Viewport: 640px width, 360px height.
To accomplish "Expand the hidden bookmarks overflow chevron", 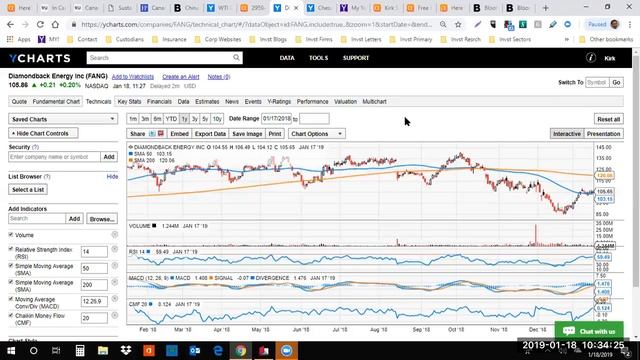I will (x=567, y=39).
